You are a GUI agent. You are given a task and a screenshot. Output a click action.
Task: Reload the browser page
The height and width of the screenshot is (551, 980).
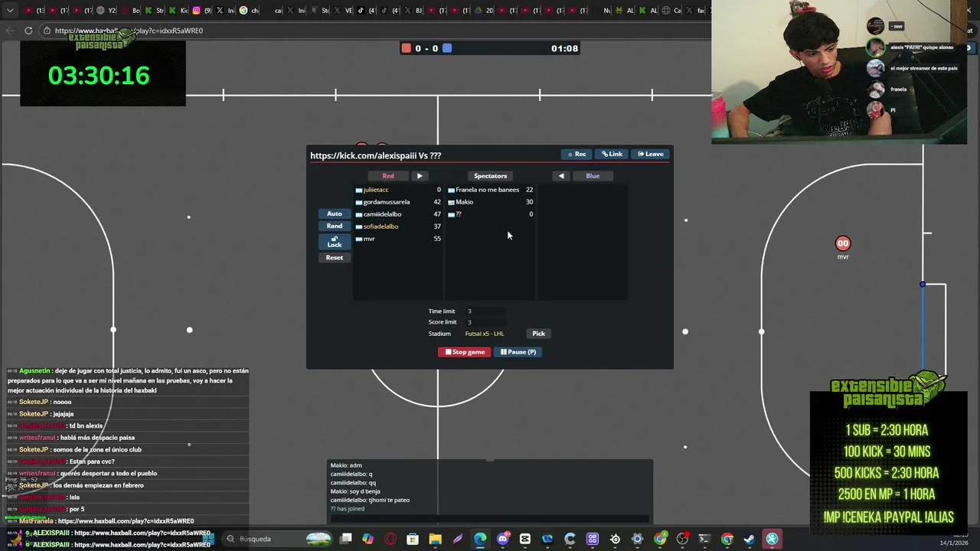click(28, 31)
